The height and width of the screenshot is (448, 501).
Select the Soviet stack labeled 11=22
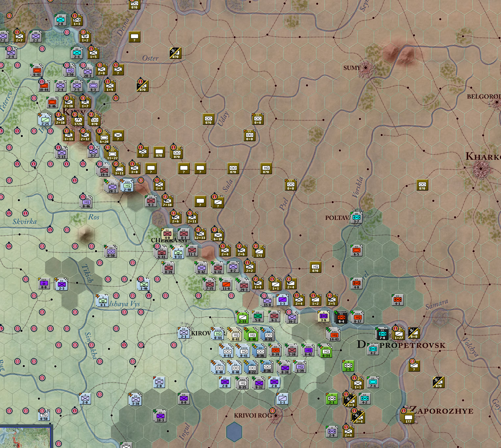click(x=112, y=153)
